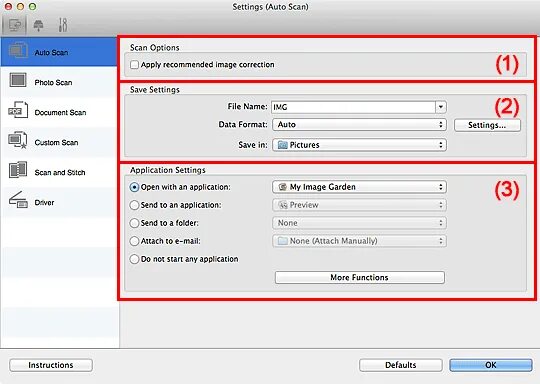Click the yellow minimize window button
Viewport: 540px width, 384px height.
[x=20, y=7]
